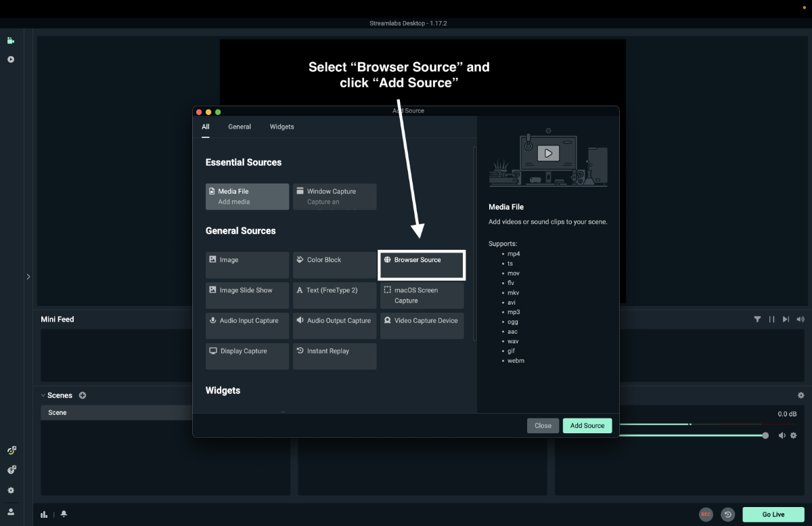Select the Instant Replay source
Screen dimensions: 812x526
tap(334, 356)
